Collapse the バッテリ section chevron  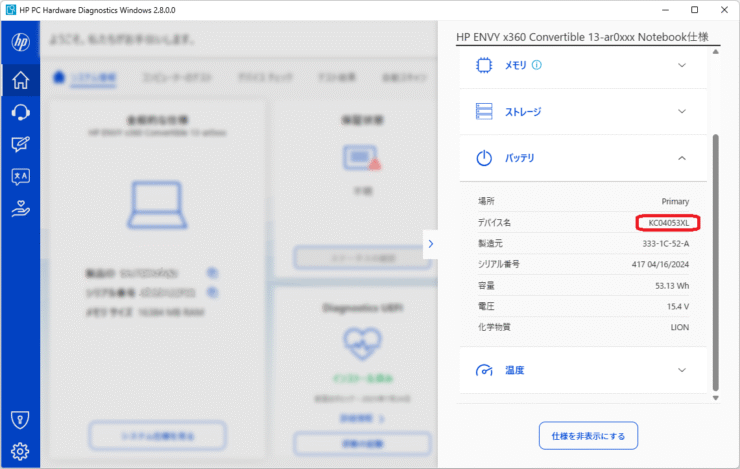682,158
